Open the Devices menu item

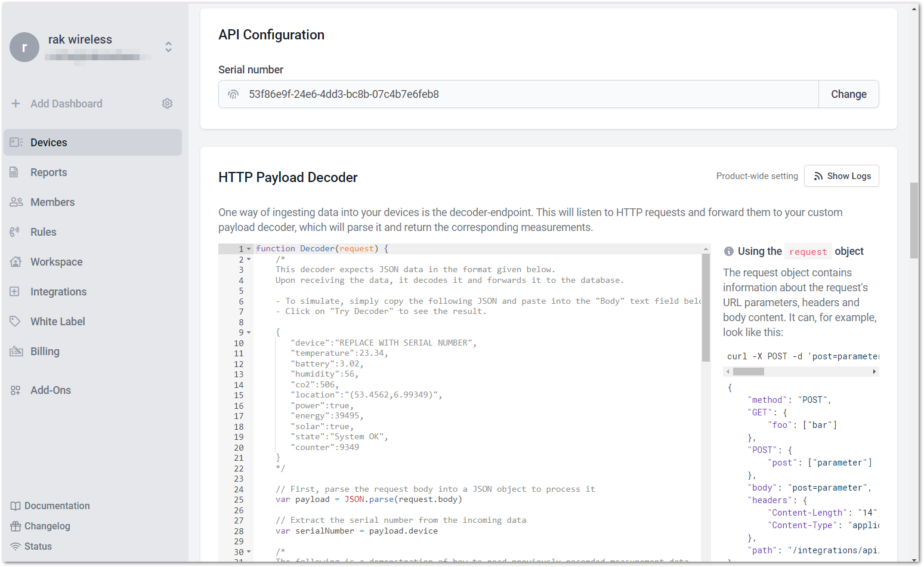92,142
